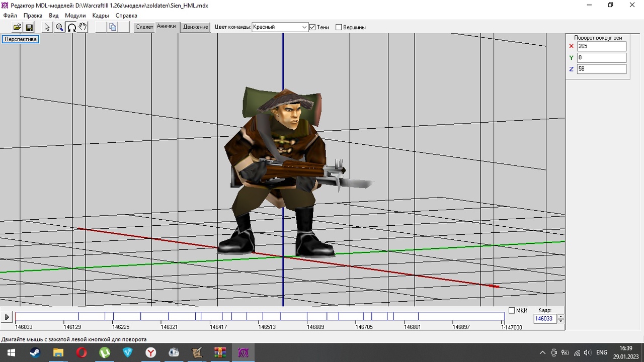Open the Windows Start menu

(x=10, y=352)
